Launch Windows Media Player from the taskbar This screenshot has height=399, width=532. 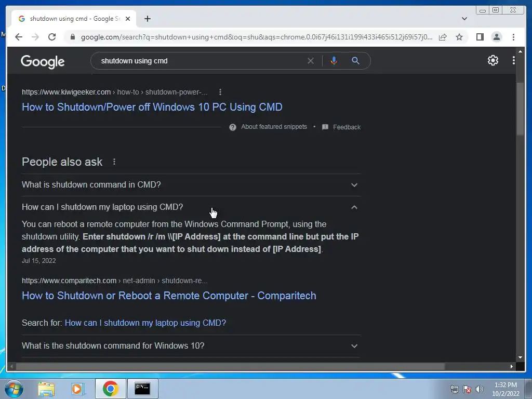pos(78,389)
